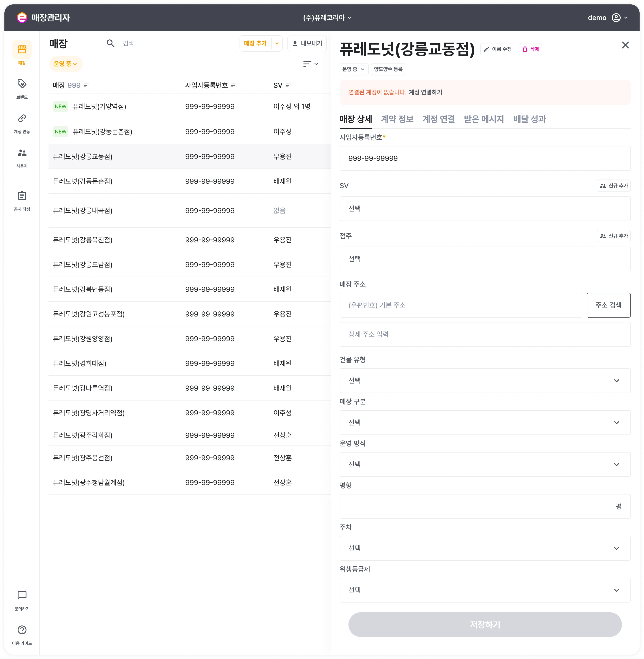Click the 기본 주소 postcode field
The height and width of the screenshot is (659, 644).
click(461, 305)
